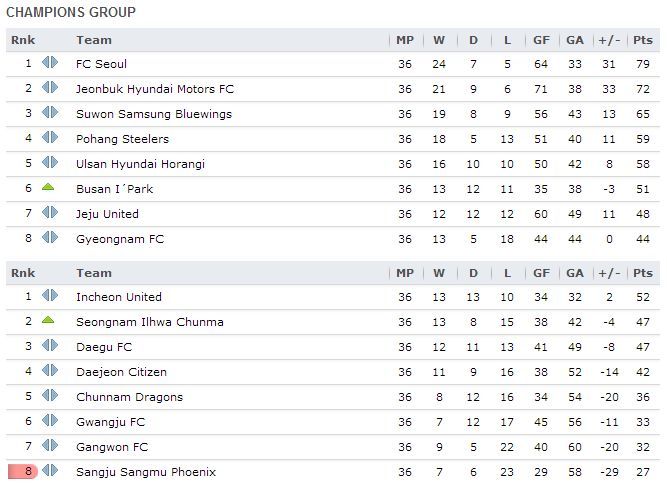Sort top table by GF column header
This screenshot has width=667, height=497.
point(541,40)
